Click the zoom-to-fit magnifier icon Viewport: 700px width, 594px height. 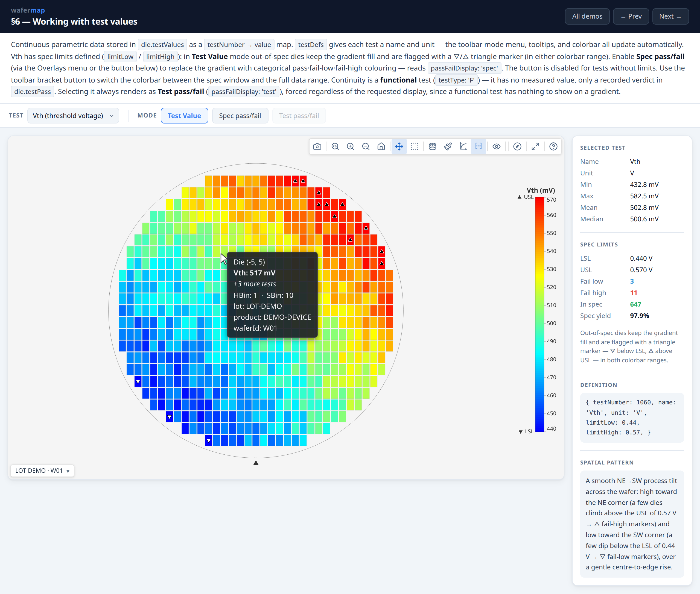coord(335,146)
